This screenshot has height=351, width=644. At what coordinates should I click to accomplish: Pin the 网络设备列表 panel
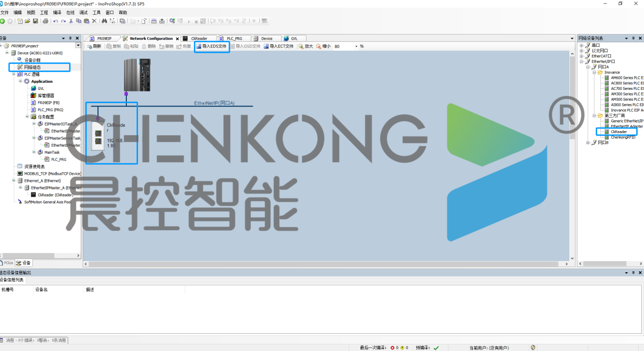point(633,38)
